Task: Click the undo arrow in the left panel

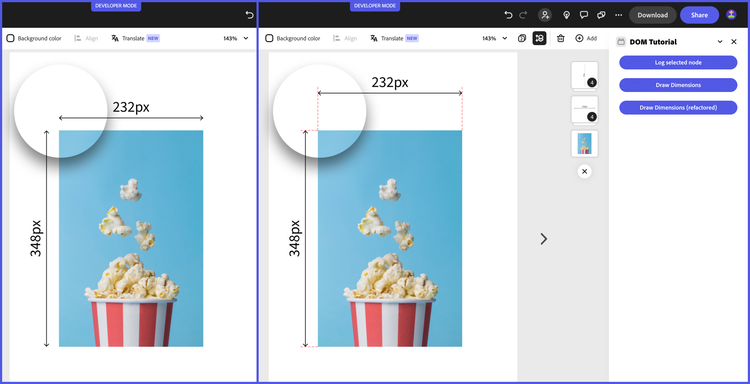Action: pos(249,15)
